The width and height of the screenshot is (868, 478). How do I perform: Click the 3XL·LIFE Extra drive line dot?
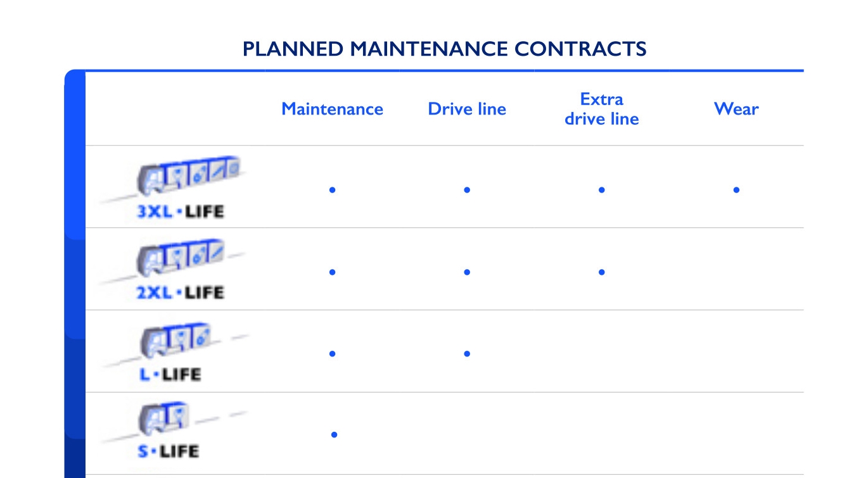click(x=601, y=190)
